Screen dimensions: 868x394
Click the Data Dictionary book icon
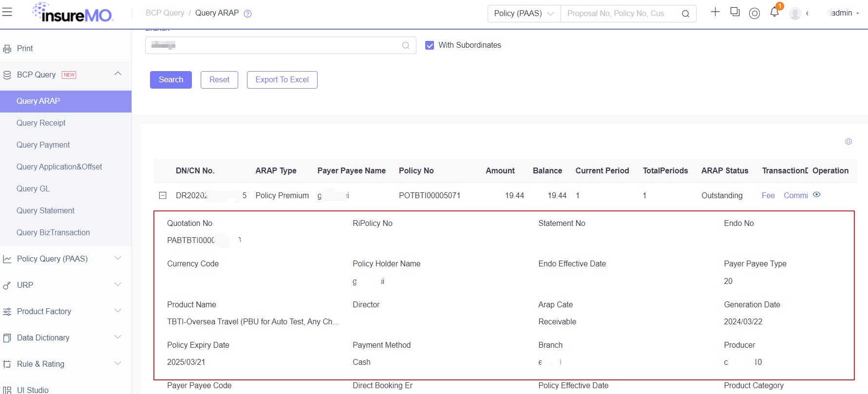point(7,338)
